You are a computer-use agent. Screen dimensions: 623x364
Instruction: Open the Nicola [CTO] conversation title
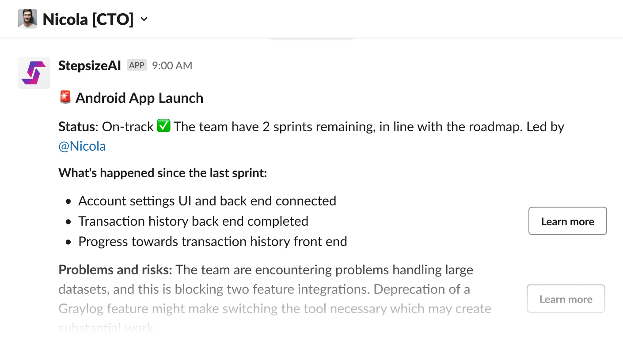click(88, 19)
